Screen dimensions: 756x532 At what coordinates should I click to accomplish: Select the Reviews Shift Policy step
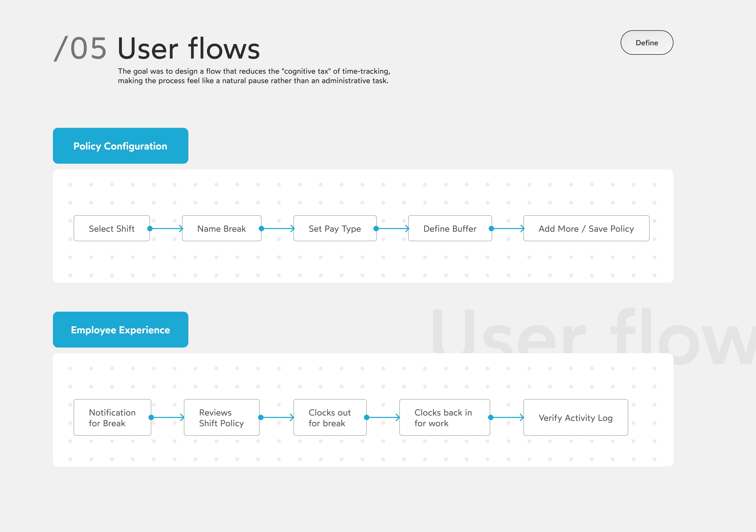pyautogui.click(x=222, y=418)
